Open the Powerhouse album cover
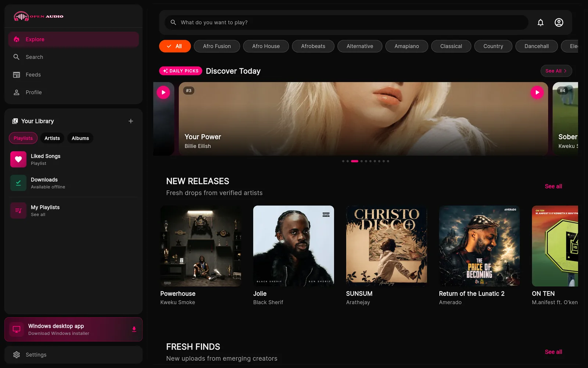 (201, 246)
